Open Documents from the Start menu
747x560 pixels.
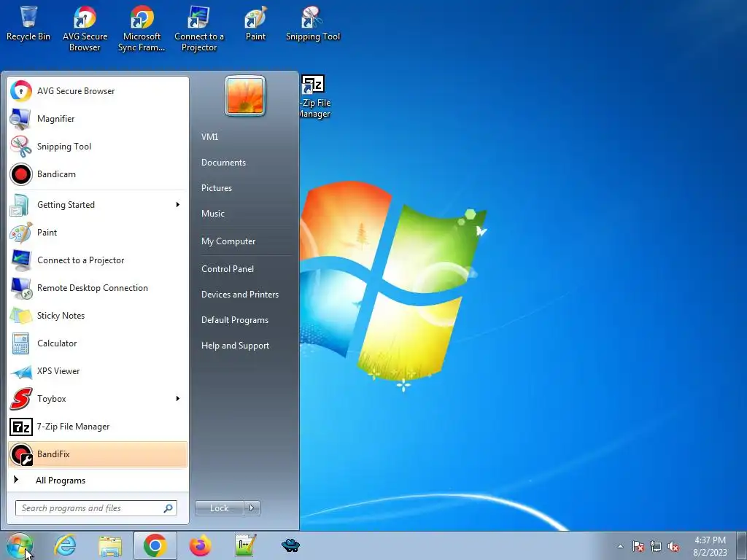tap(246, 163)
